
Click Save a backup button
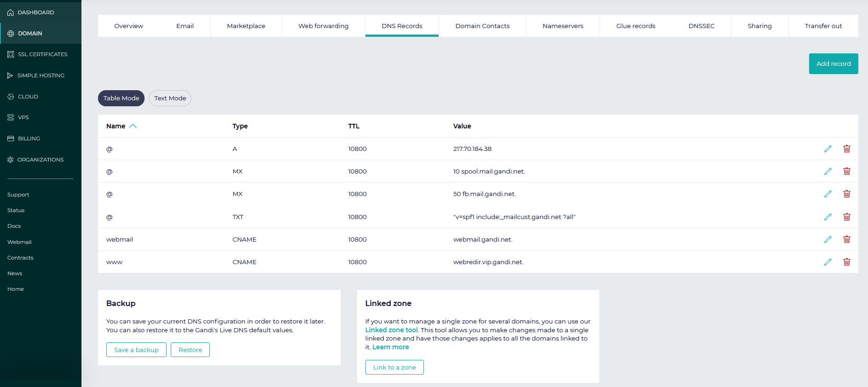point(136,350)
